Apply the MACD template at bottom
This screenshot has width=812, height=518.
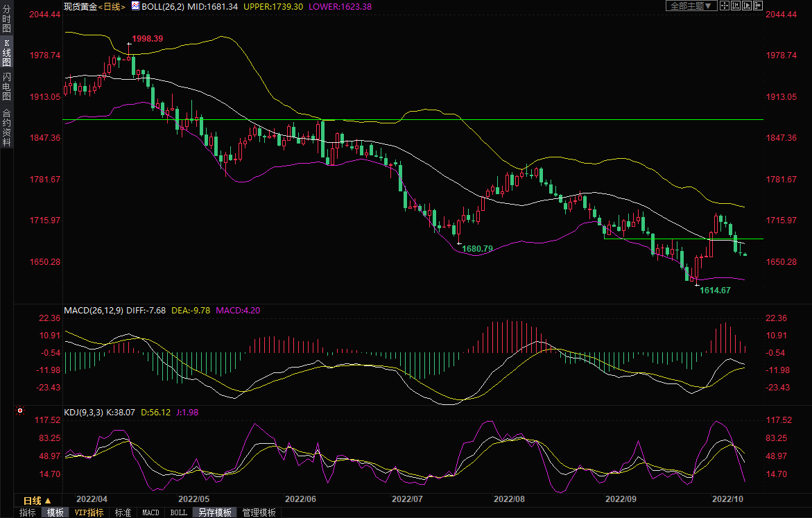150,512
